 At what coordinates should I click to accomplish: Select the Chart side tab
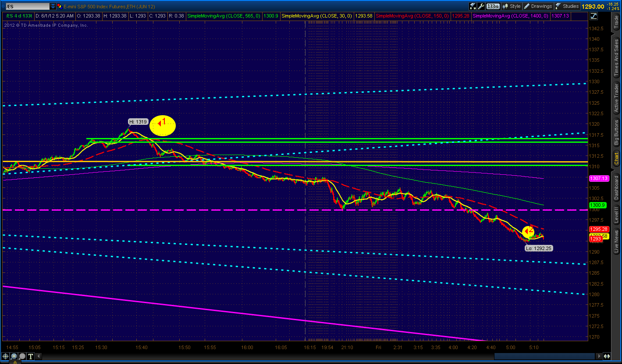pyautogui.click(x=616, y=158)
